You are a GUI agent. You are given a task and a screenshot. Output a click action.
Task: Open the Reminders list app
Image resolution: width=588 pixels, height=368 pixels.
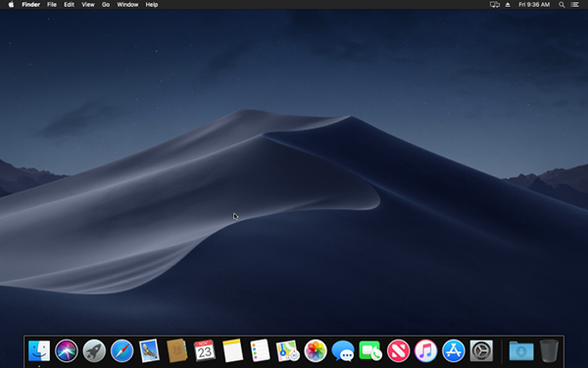[260, 350]
